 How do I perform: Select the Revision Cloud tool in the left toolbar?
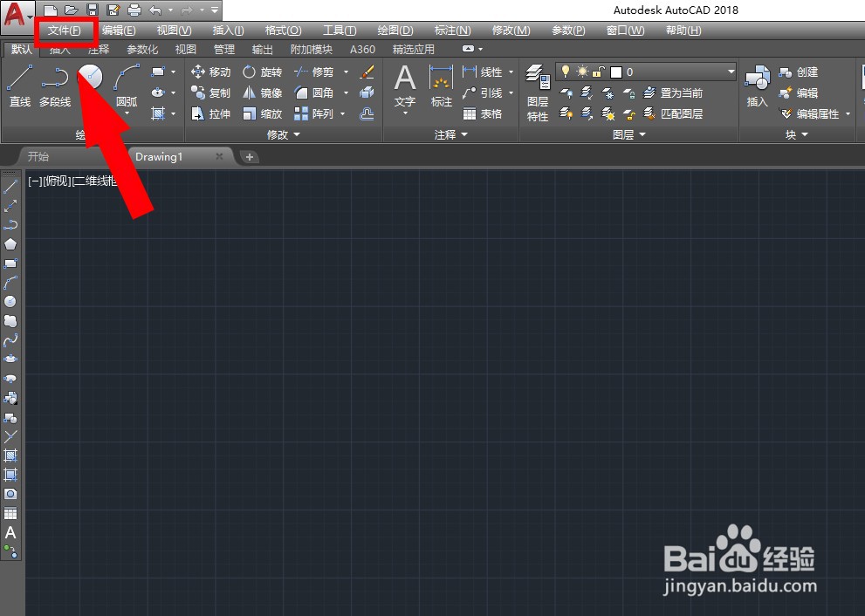[x=10, y=320]
